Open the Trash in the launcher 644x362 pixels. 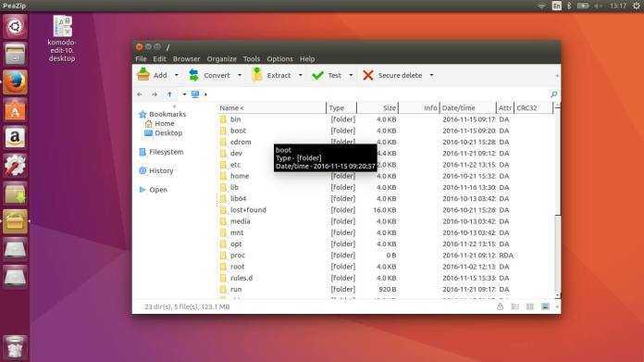15,347
